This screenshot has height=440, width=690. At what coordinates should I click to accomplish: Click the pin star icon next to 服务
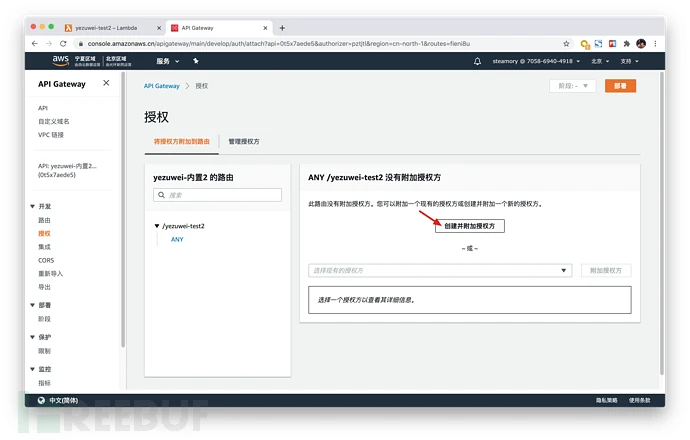[196, 61]
